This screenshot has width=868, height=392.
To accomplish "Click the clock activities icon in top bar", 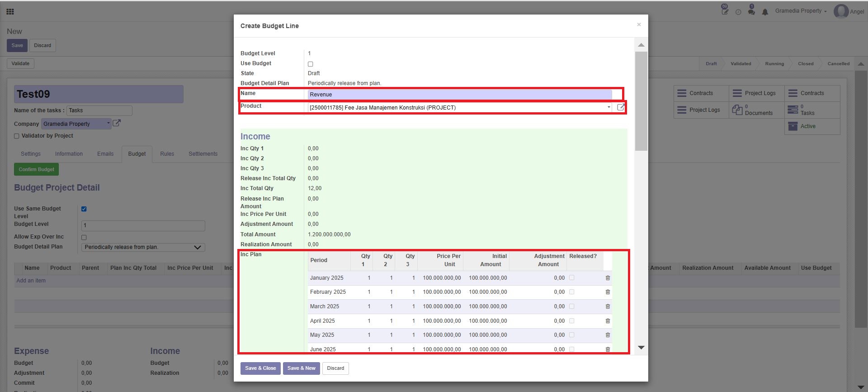I will click(x=738, y=12).
